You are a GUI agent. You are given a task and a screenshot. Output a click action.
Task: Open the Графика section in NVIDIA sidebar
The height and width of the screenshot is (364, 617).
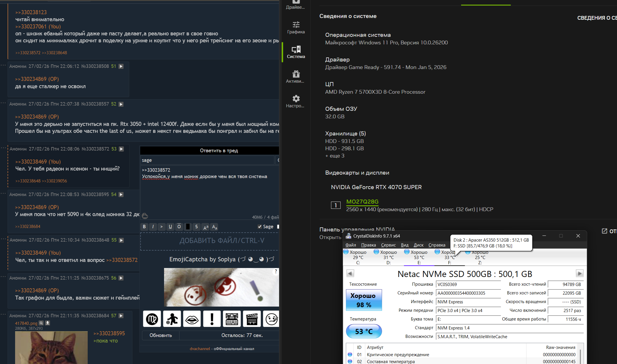[296, 28]
